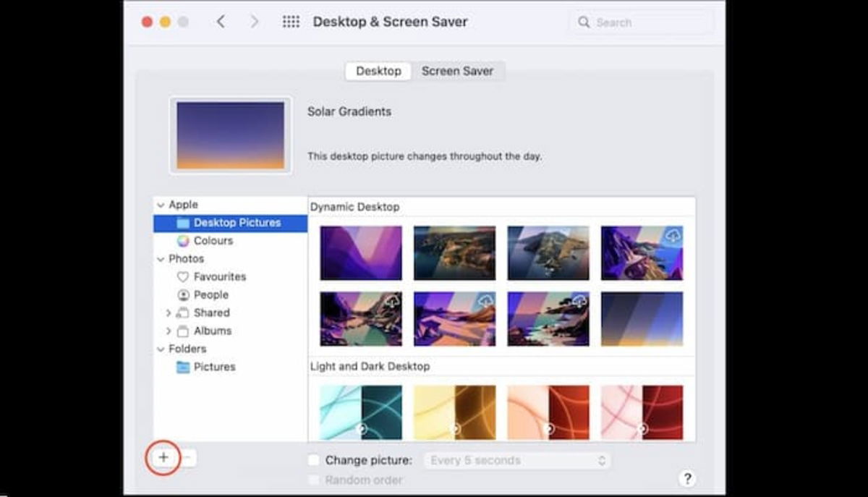This screenshot has height=497, width=868.
Task: Collapse the Apple section
Action: [160, 205]
